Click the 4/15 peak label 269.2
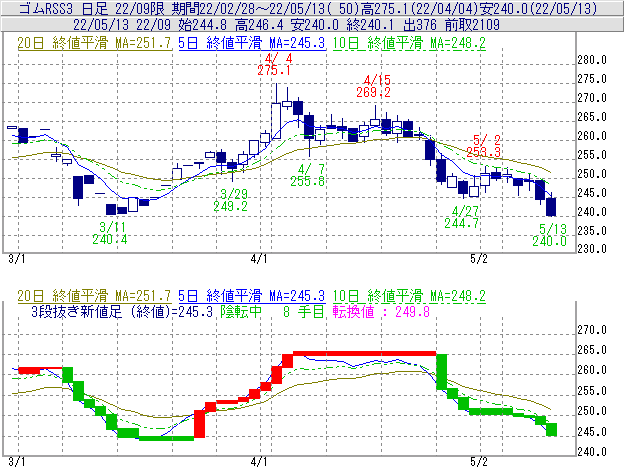 coord(373,93)
